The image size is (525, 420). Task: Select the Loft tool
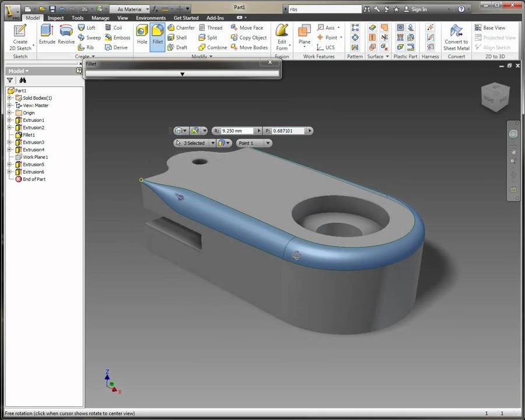click(91, 27)
